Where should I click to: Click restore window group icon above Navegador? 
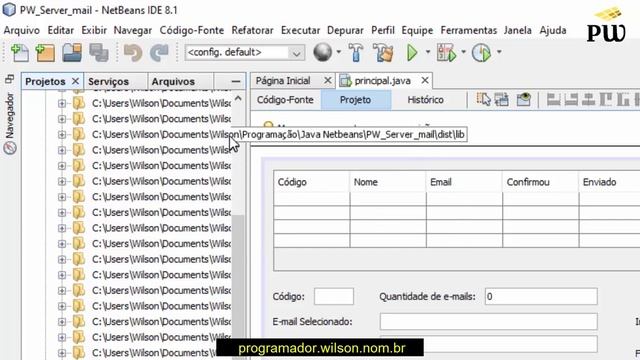9,78
